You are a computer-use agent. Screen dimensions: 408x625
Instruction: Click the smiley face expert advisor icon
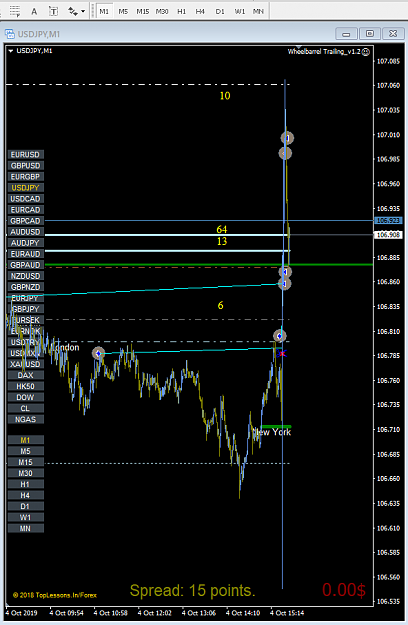pyautogui.click(x=366, y=51)
